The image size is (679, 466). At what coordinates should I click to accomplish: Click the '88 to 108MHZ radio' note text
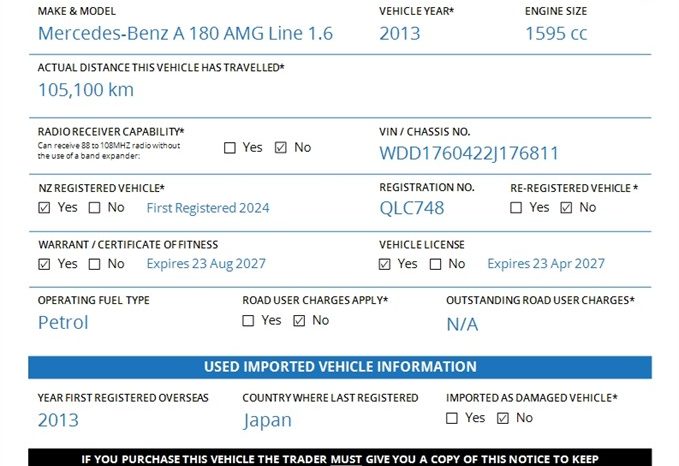point(109,151)
